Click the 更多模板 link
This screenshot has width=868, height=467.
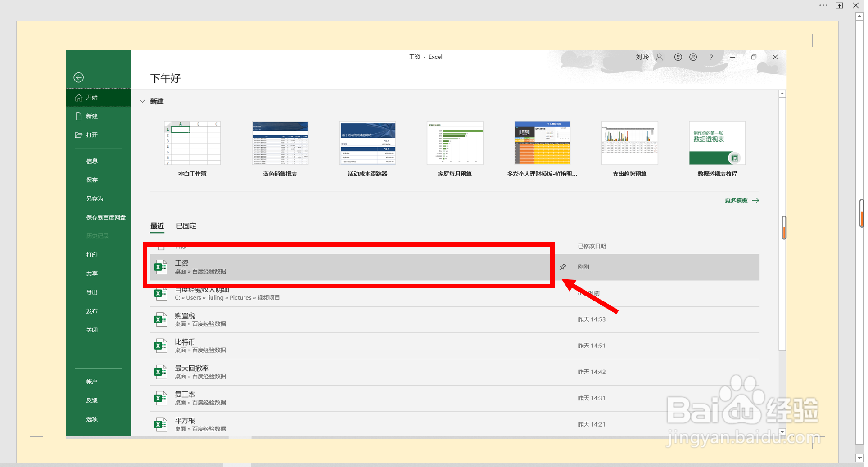point(742,201)
